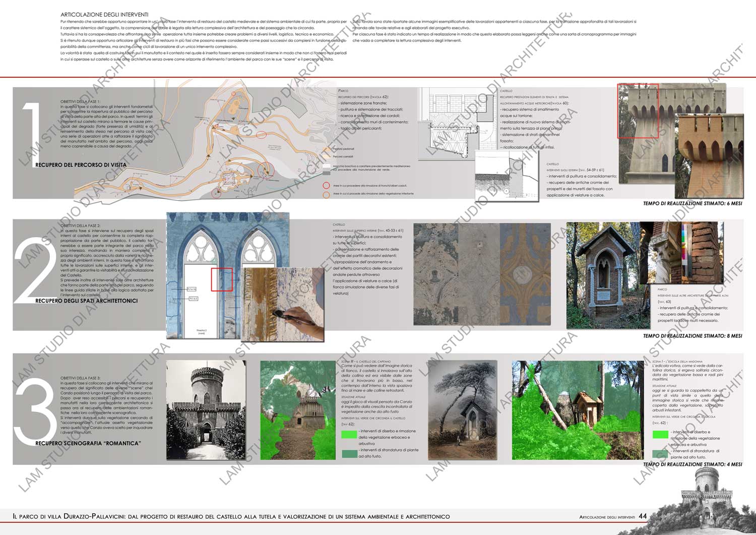Click the line "- ricerca e sistemazione dei cordoli;"
This screenshot has height=535, width=756.
(x=369, y=116)
